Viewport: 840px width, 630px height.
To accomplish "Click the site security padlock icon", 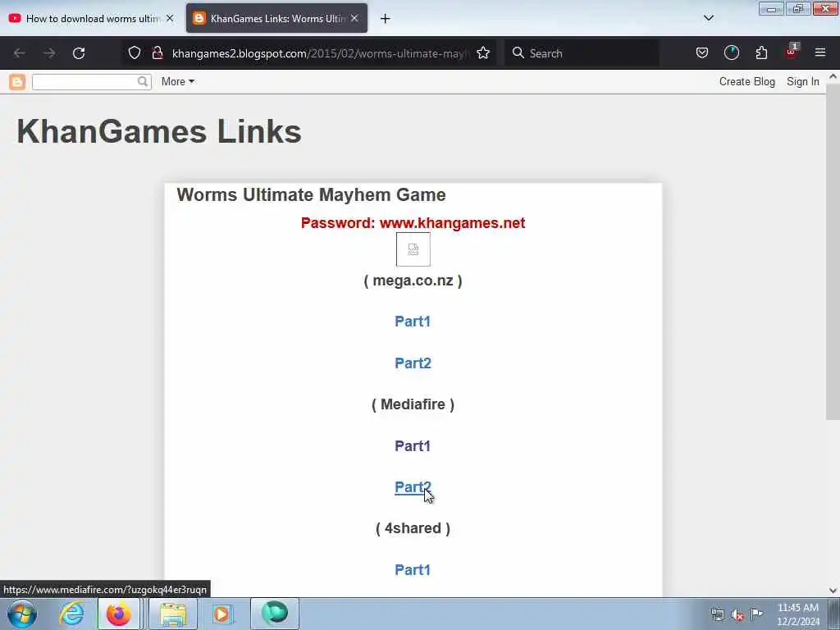I will tap(157, 53).
